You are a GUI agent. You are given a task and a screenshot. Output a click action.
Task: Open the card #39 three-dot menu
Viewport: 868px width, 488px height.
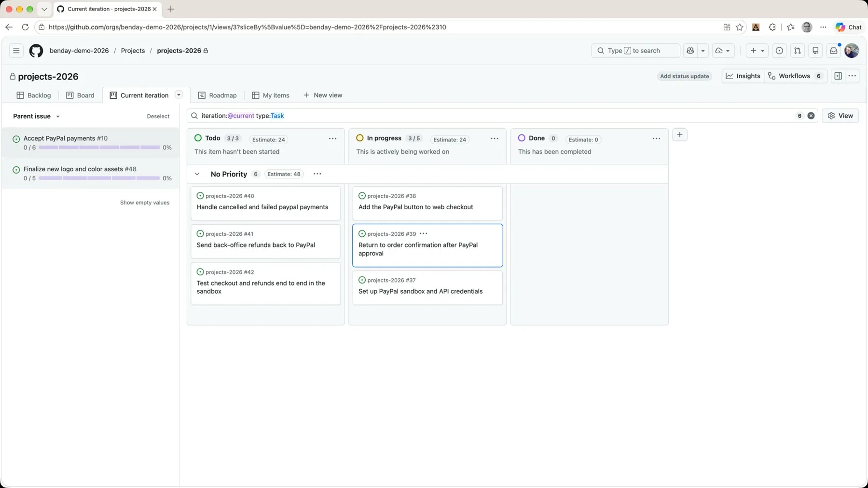coord(423,234)
